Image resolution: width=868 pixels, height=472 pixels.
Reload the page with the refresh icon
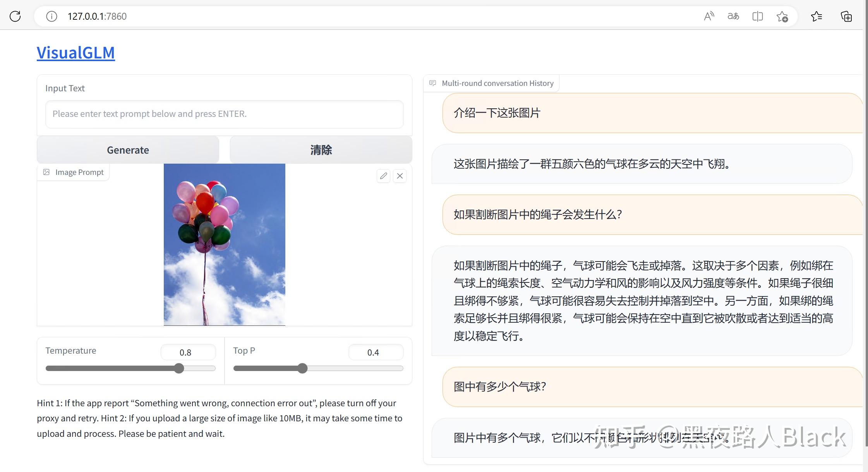pos(15,16)
